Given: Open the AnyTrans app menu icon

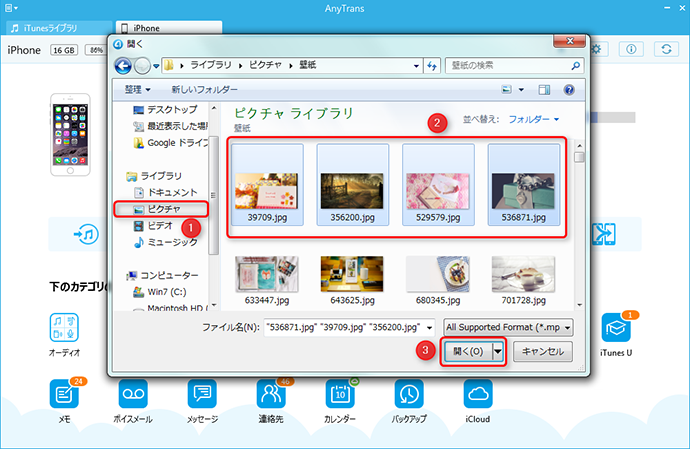Looking at the screenshot, I should [x=11, y=8].
